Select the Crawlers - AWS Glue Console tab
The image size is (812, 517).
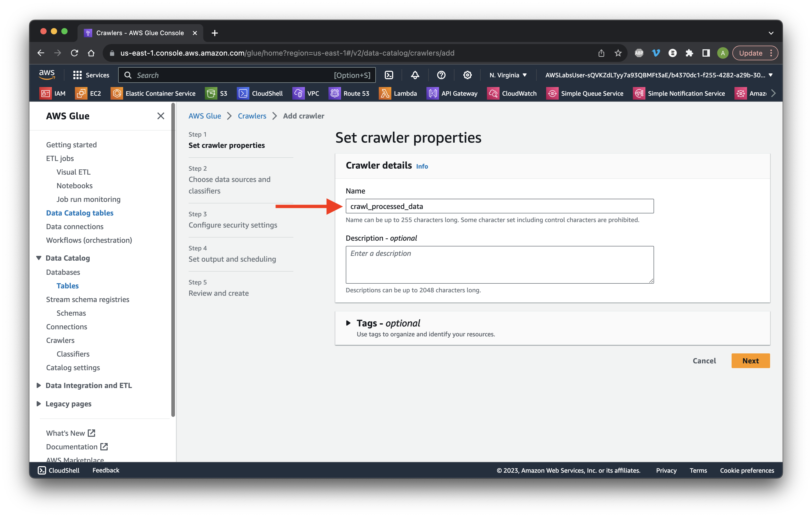pos(140,33)
